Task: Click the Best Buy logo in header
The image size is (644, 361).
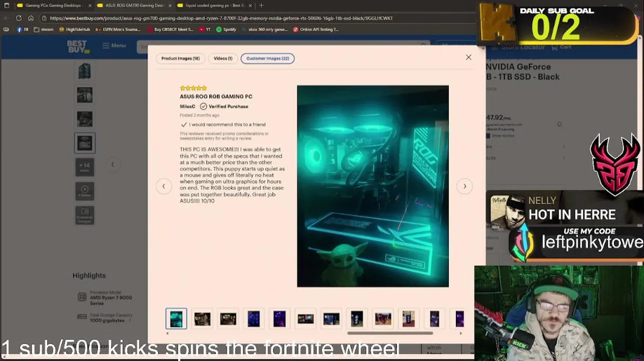Action: point(78,46)
